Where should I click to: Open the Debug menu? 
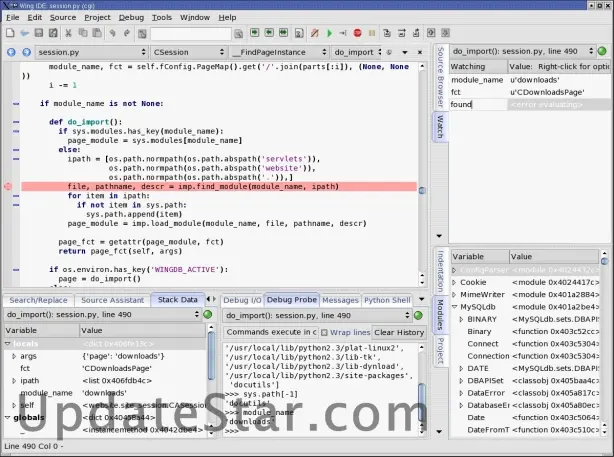[131, 18]
